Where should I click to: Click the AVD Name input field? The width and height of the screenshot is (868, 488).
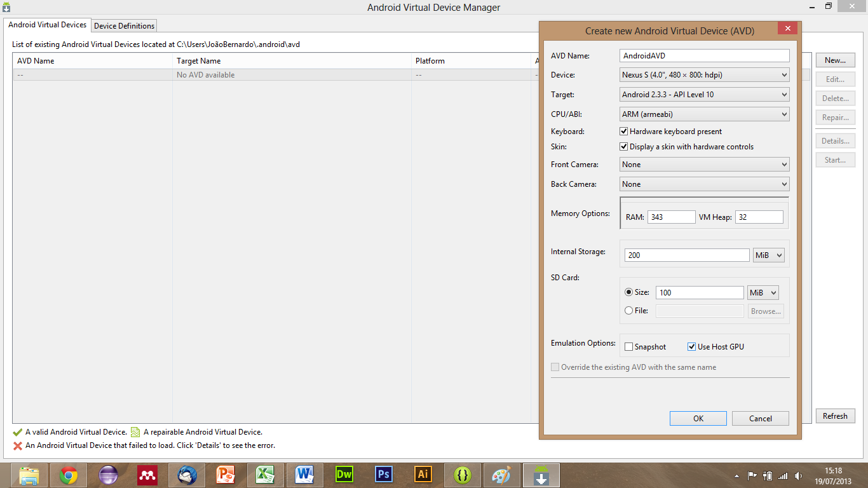[x=705, y=56]
